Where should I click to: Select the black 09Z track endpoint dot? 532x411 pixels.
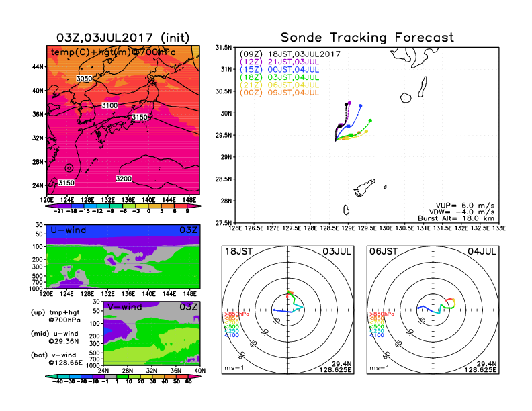click(346, 105)
